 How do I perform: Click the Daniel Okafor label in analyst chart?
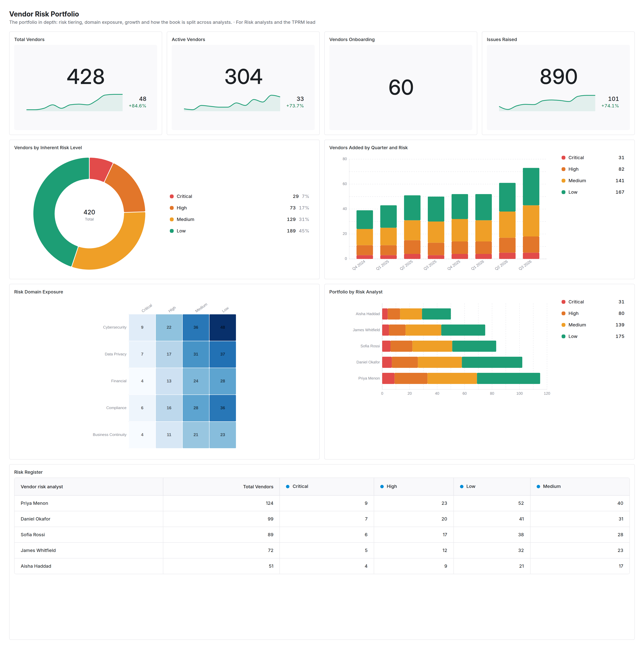click(x=368, y=362)
